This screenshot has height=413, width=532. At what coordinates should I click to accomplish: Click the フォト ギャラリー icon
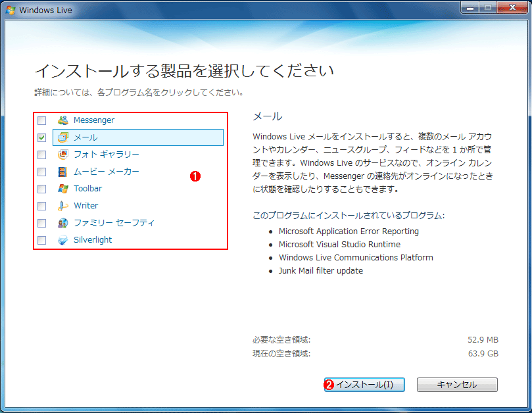[x=62, y=155]
